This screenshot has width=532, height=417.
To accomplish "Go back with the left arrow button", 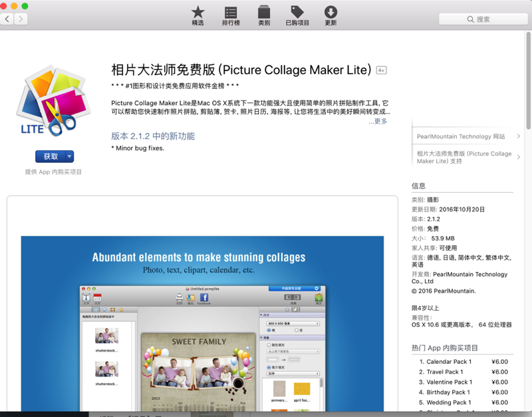I will [x=7, y=19].
